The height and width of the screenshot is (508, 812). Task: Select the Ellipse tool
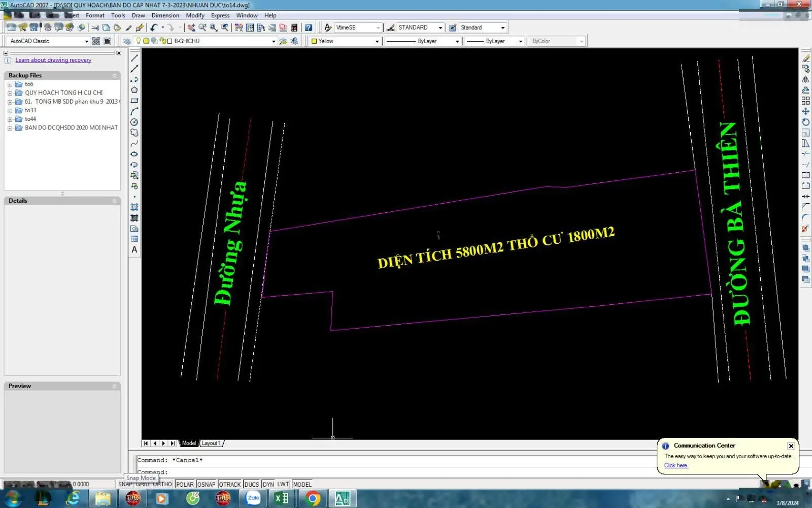[134, 154]
